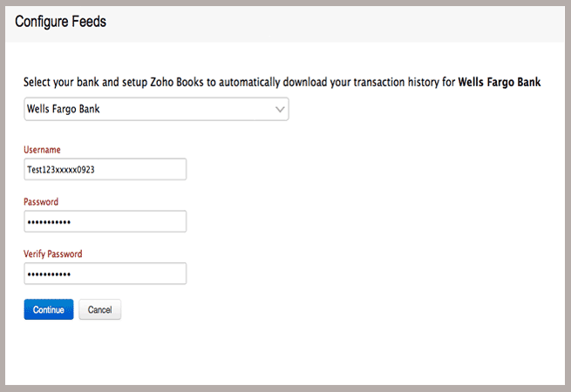Click the Verify Password label

coord(53,254)
